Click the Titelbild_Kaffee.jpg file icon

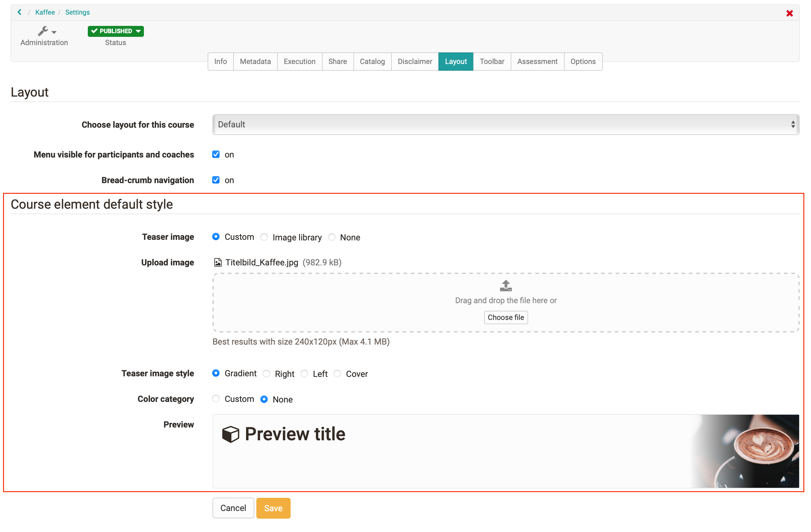click(218, 262)
